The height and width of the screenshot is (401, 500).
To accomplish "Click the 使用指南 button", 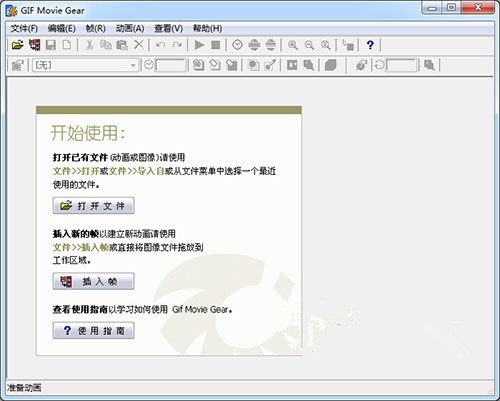I will click(93, 330).
